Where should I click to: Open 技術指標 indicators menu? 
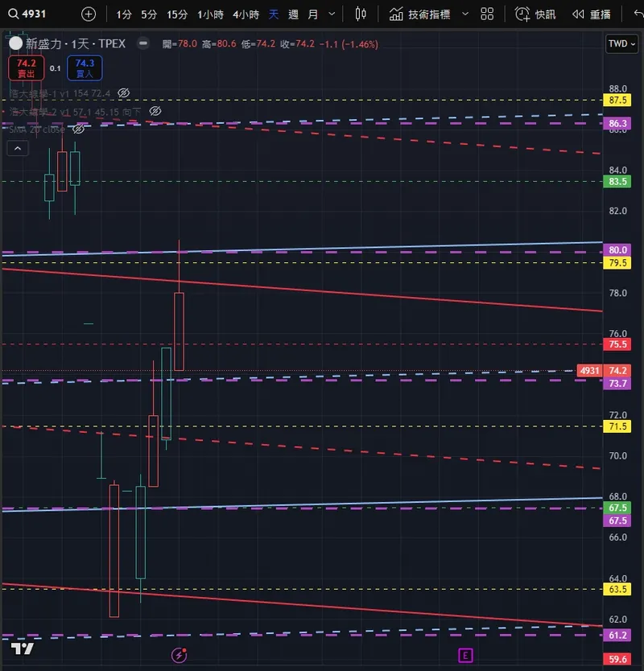[419, 14]
